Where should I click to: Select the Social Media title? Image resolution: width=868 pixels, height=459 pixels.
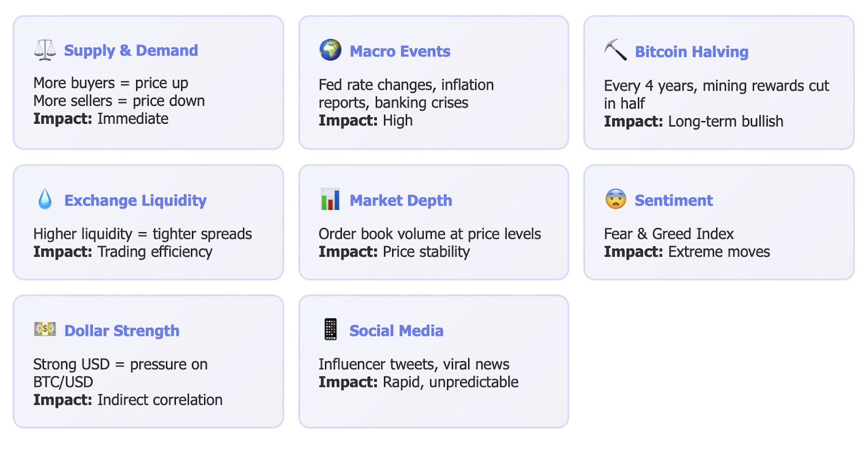[x=396, y=331]
